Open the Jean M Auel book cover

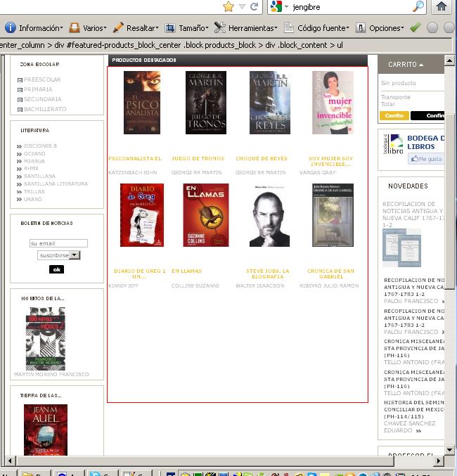coord(46,430)
